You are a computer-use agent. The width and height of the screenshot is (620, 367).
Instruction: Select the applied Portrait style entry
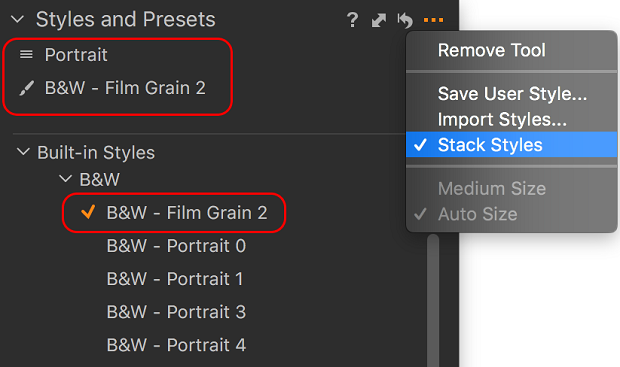(76, 55)
